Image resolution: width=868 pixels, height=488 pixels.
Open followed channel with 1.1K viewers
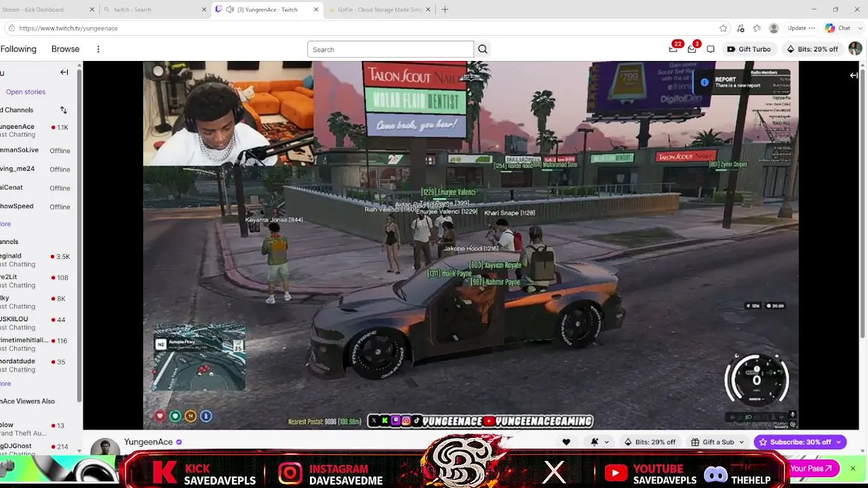pyautogui.click(x=37, y=130)
